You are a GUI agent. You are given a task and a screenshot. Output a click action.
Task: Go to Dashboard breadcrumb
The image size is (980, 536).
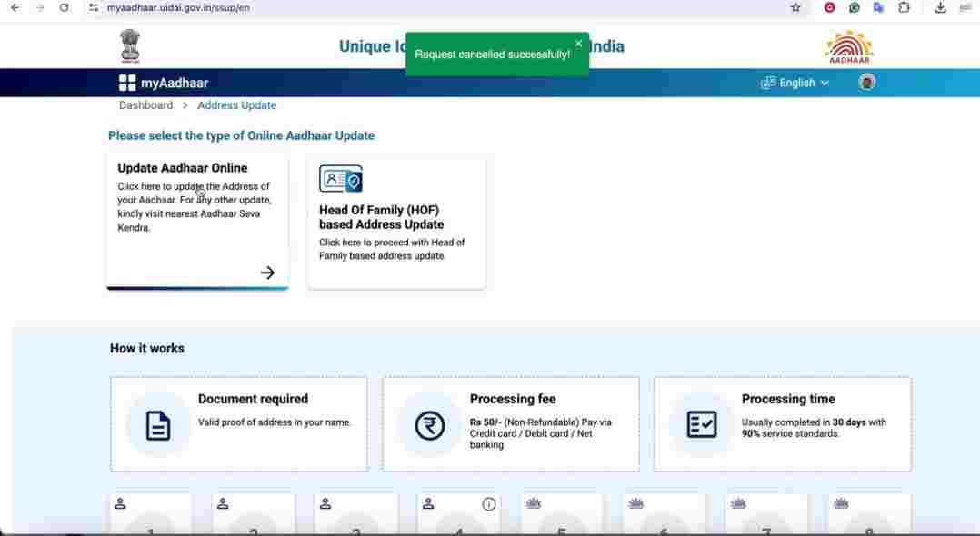145,105
